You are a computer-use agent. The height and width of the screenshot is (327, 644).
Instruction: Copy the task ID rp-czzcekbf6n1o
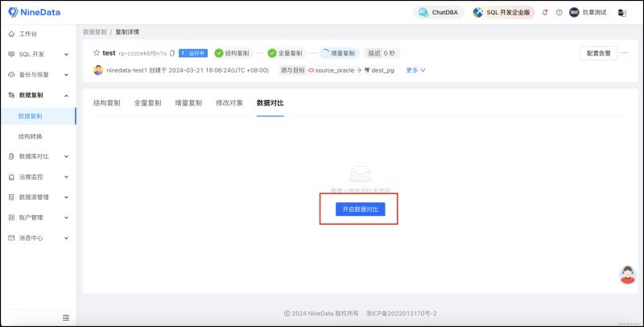tap(172, 53)
